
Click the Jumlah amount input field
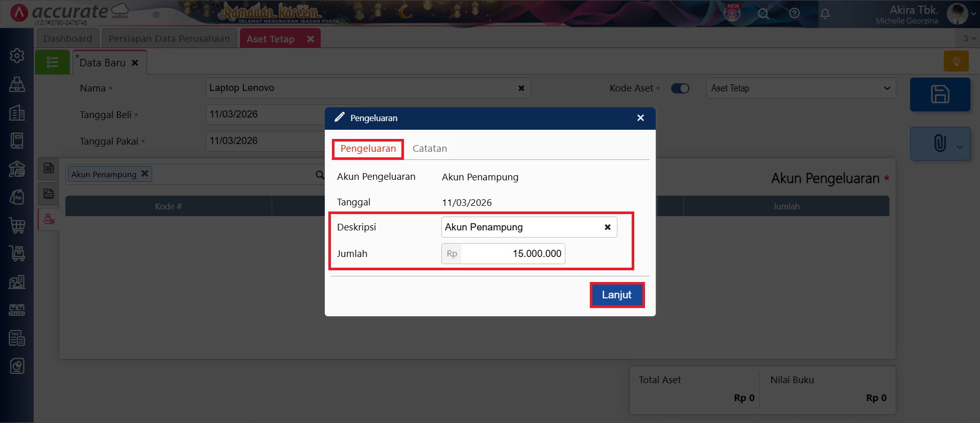(512, 254)
